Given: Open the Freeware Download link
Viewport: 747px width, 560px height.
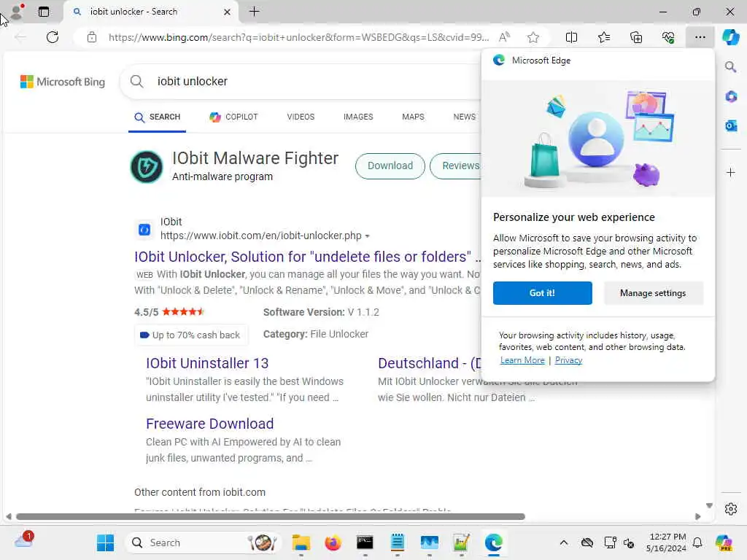Looking at the screenshot, I should (209, 424).
